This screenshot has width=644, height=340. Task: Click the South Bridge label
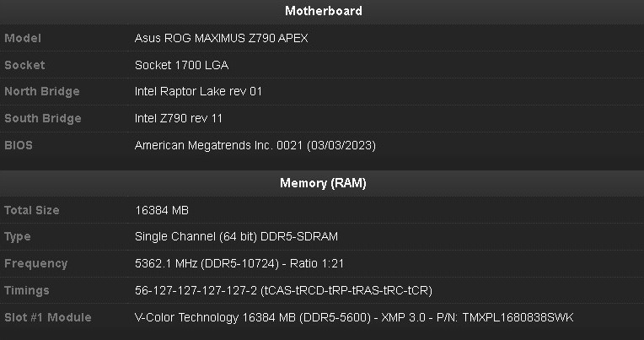[x=43, y=118]
